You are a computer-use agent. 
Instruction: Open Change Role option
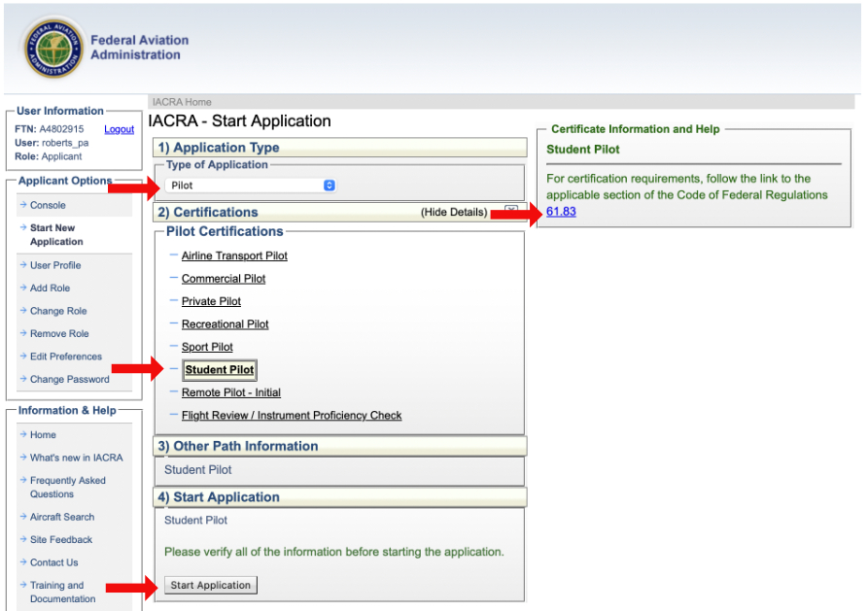pyautogui.click(x=58, y=311)
